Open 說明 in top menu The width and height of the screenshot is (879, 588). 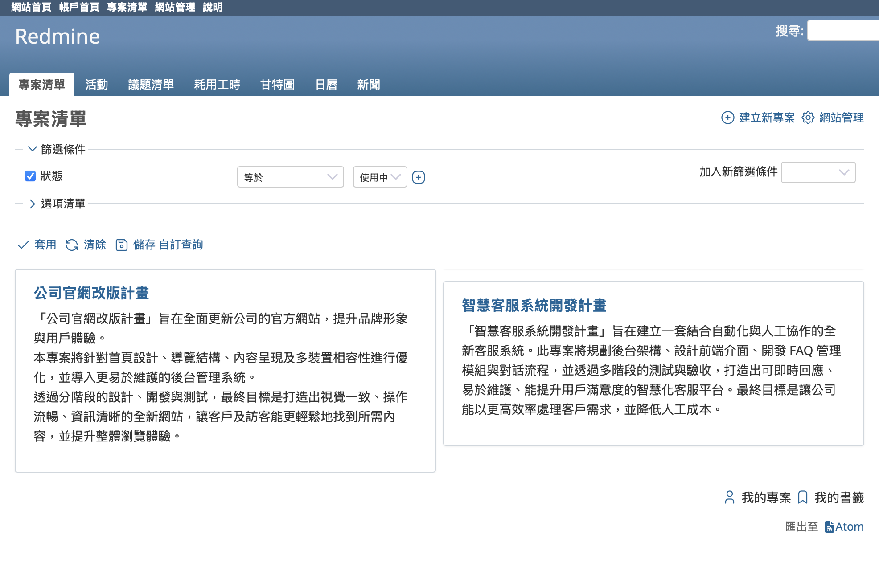(213, 7)
